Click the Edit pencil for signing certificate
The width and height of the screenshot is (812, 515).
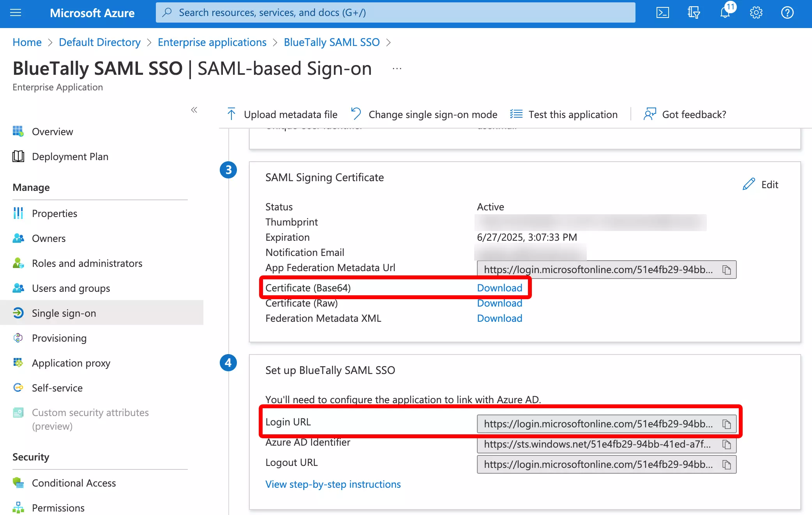760,184
